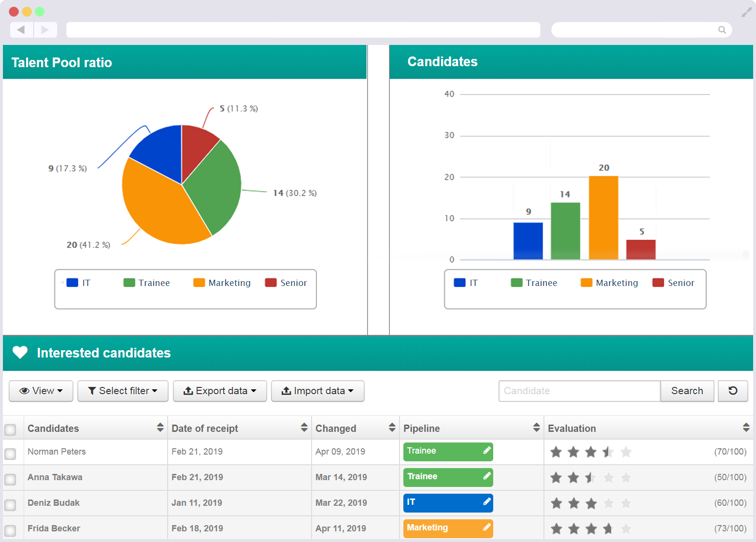Click the pencil icon on Deniz Budak's IT badge
Viewport: 756px width, 542px height.
click(x=487, y=502)
